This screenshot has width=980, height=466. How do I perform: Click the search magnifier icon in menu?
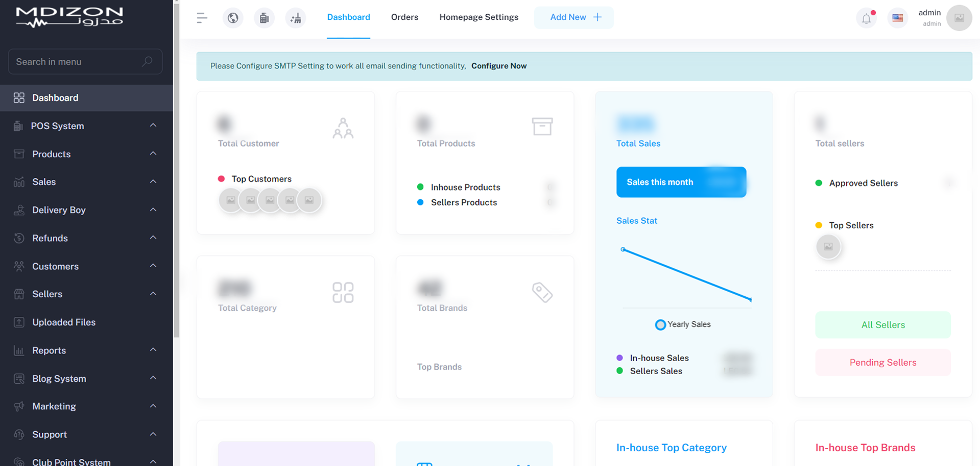point(147,62)
